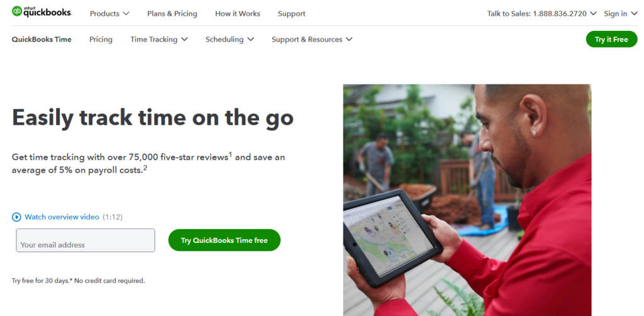Viewport: 644px width, 316px height.
Task: Expand the Scheduling dropdown
Action: (x=230, y=40)
